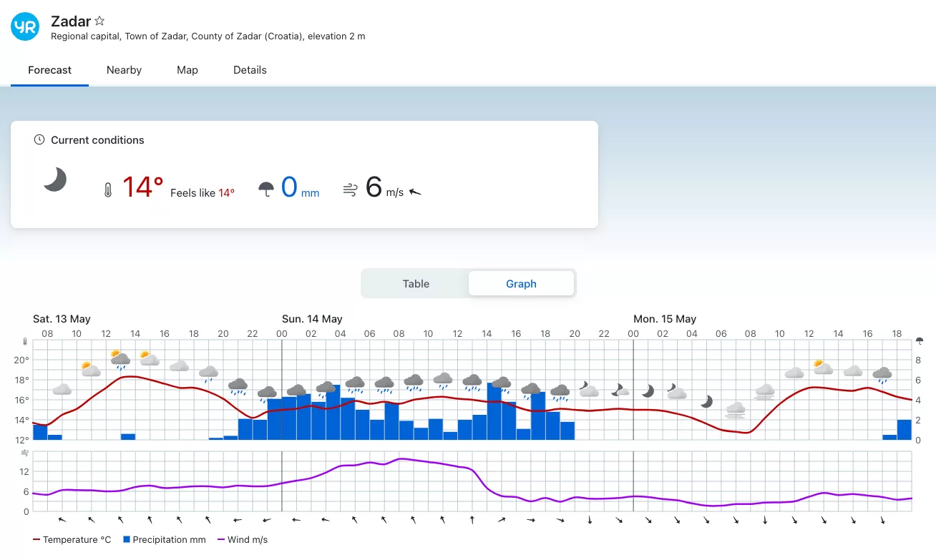Click the umbrella icon beside 0 mm

(x=266, y=190)
